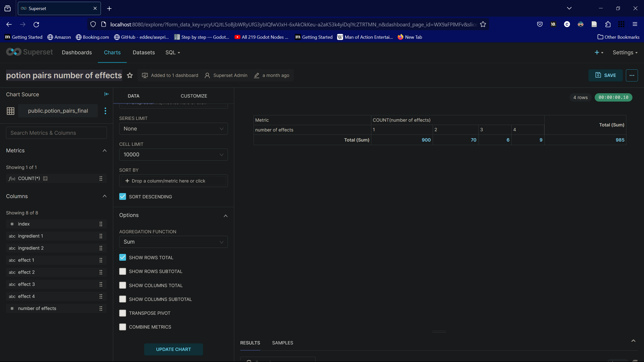The height and width of the screenshot is (362, 644).
Task: Enable Show Columns Total checkbox
Action: pos(123,285)
